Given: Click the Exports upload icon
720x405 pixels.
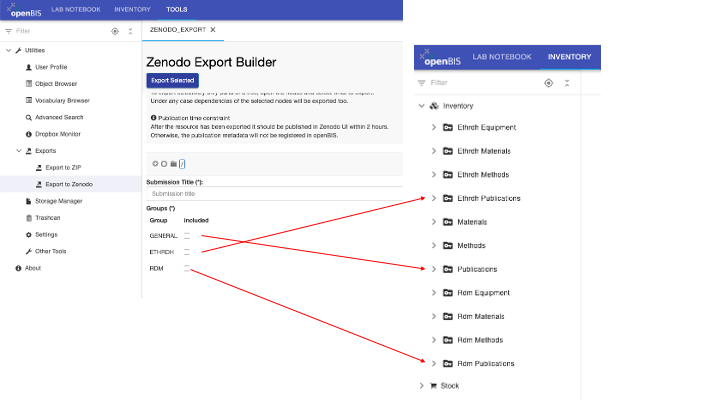Looking at the screenshot, I should click(28, 151).
